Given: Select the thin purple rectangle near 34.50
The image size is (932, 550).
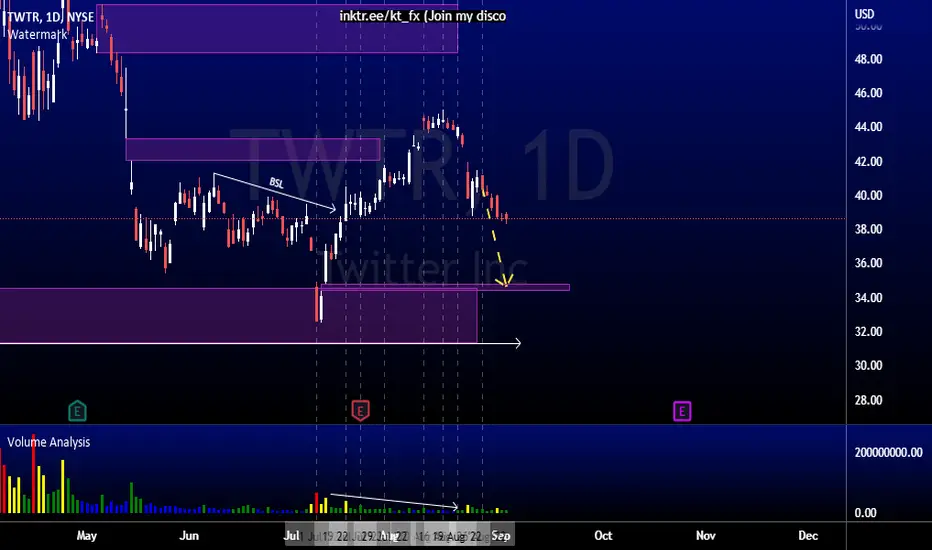Looking at the screenshot, I should 445,288.
